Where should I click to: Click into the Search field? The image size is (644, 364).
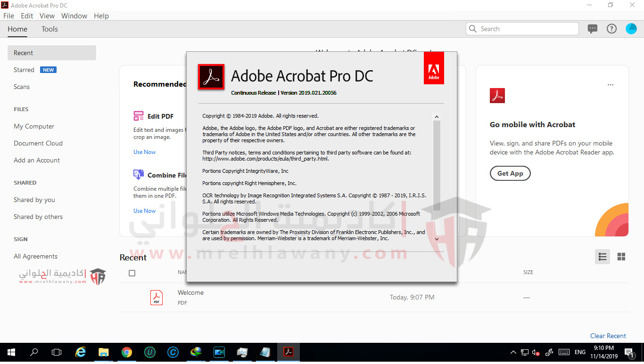click(522, 29)
